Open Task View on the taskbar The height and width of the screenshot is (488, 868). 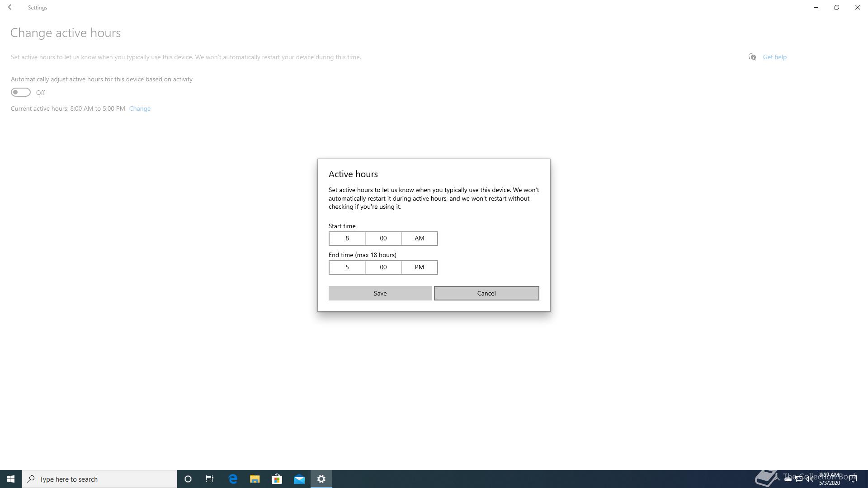coord(210,479)
